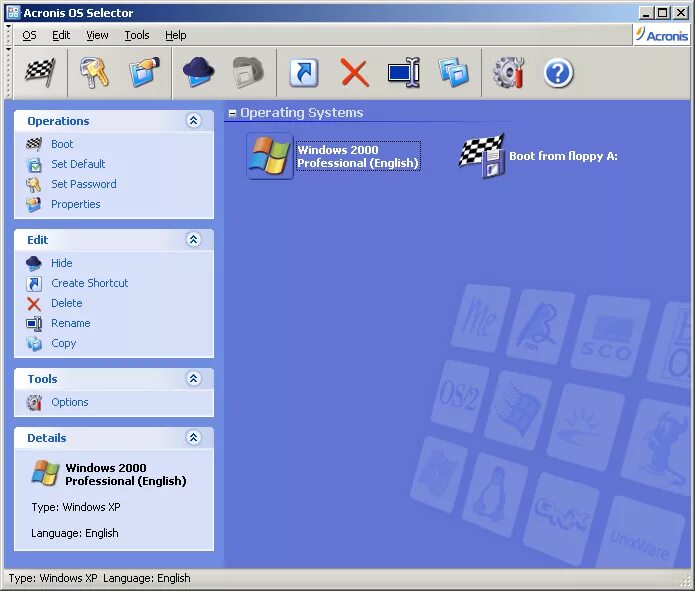
Task: Click the Copy toolbar icon
Action: click(453, 73)
